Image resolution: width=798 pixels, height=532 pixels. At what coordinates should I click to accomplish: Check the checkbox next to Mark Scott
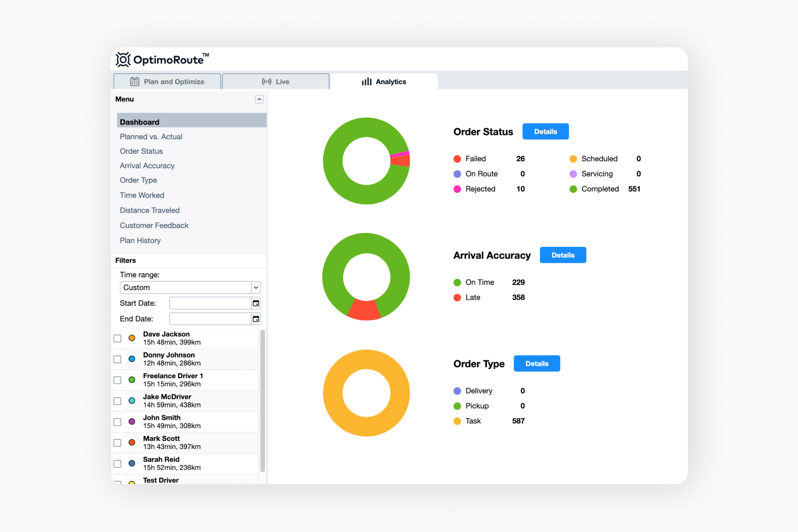coord(117,442)
